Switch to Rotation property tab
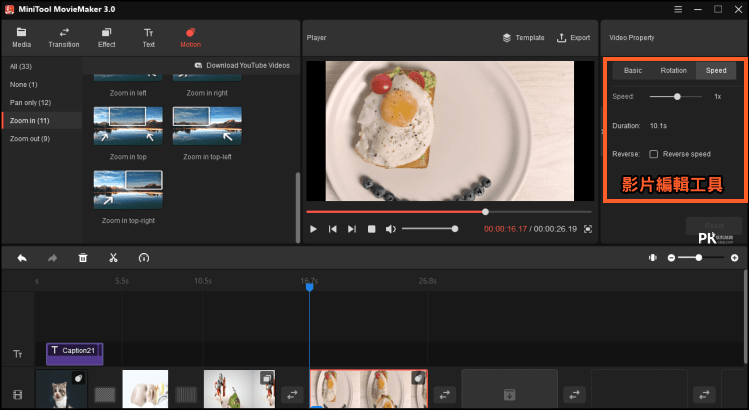The width and height of the screenshot is (749, 410). pyautogui.click(x=674, y=70)
